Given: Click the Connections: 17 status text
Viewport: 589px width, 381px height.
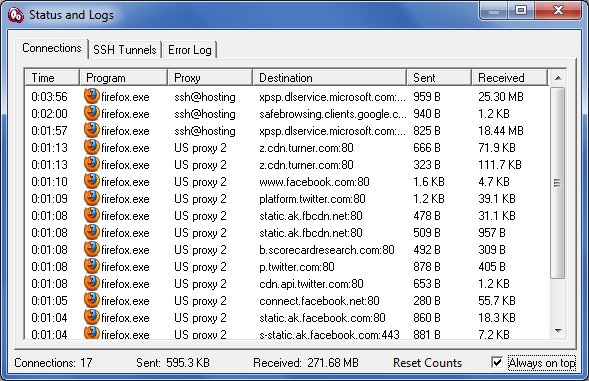Looking at the screenshot, I should 53,363.
